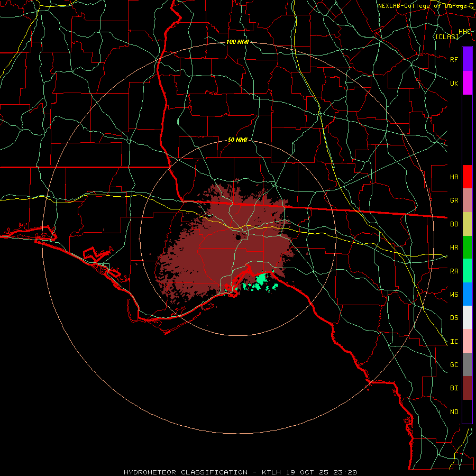Image resolution: width=476 pixels, height=476 pixels.
Task: Click the RF legend label
Action: (x=454, y=59)
